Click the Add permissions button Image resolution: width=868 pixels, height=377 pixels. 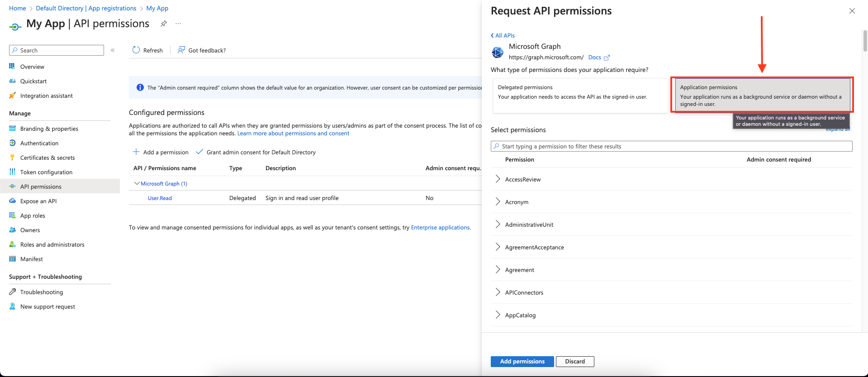[522, 361]
